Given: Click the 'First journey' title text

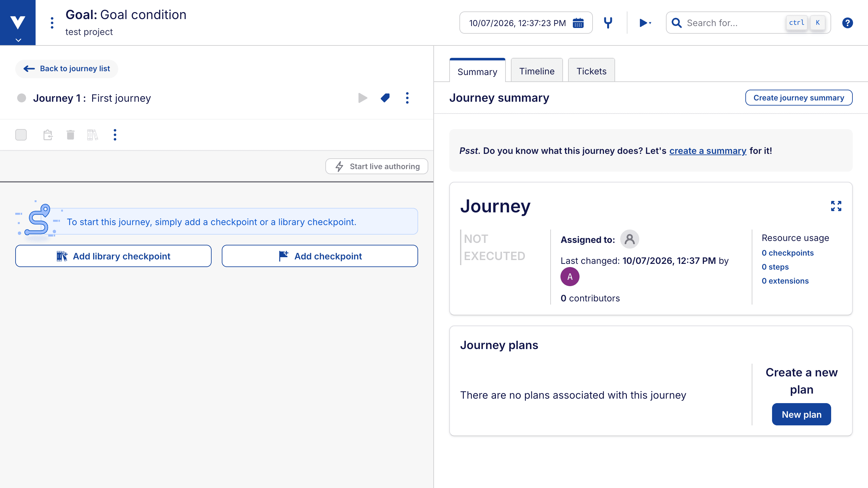Looking at the screenshot, I should [121, 98].
